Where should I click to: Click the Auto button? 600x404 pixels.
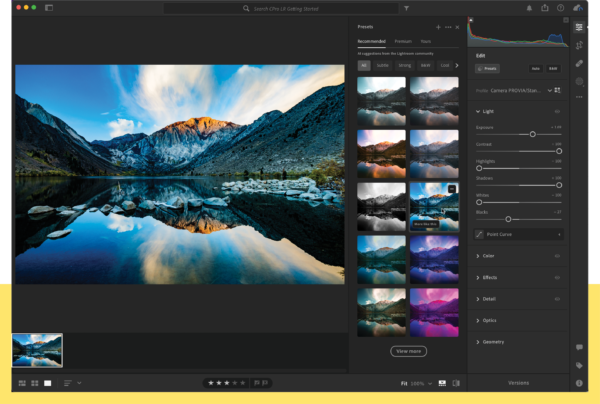[536, 68]
